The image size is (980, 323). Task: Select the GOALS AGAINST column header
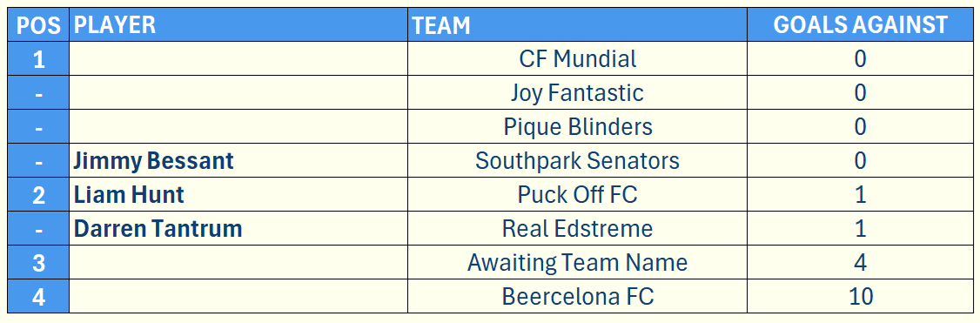point(860,25)
